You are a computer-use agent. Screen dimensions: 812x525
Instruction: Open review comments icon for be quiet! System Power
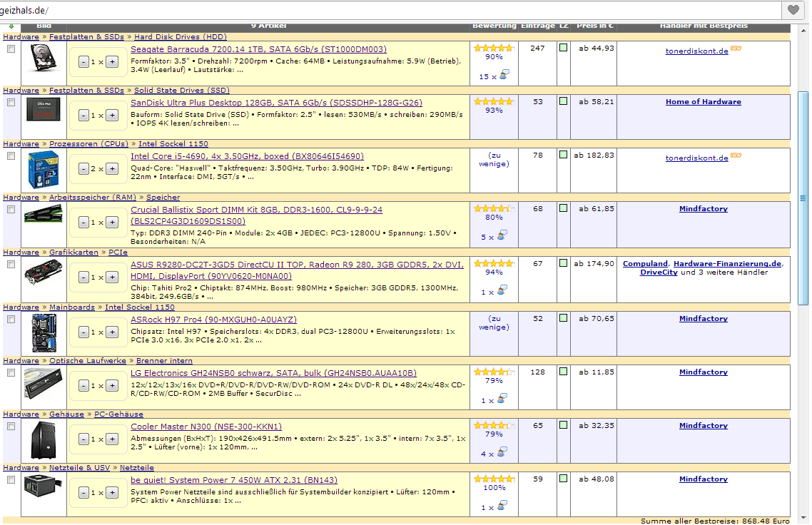click(502, 506)
